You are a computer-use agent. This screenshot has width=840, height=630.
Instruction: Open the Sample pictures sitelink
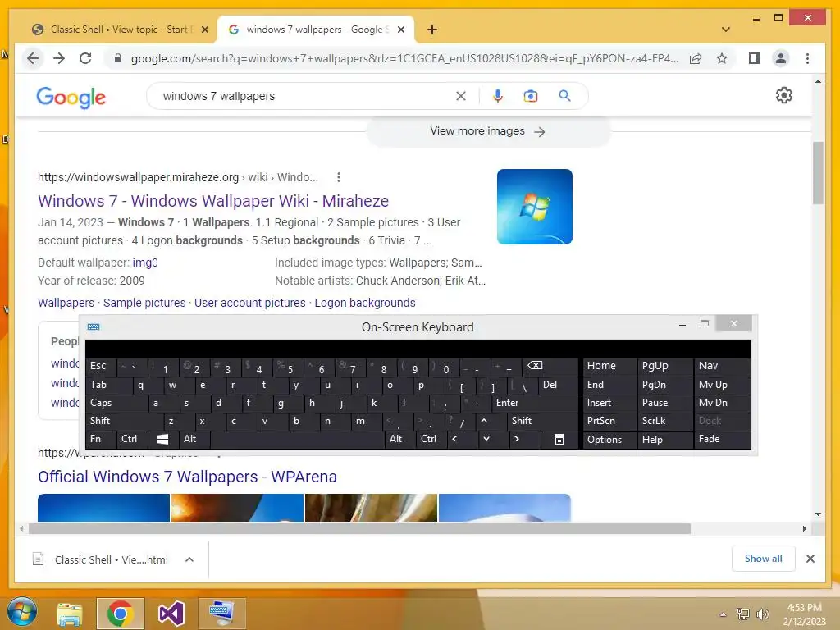[144, 303]
